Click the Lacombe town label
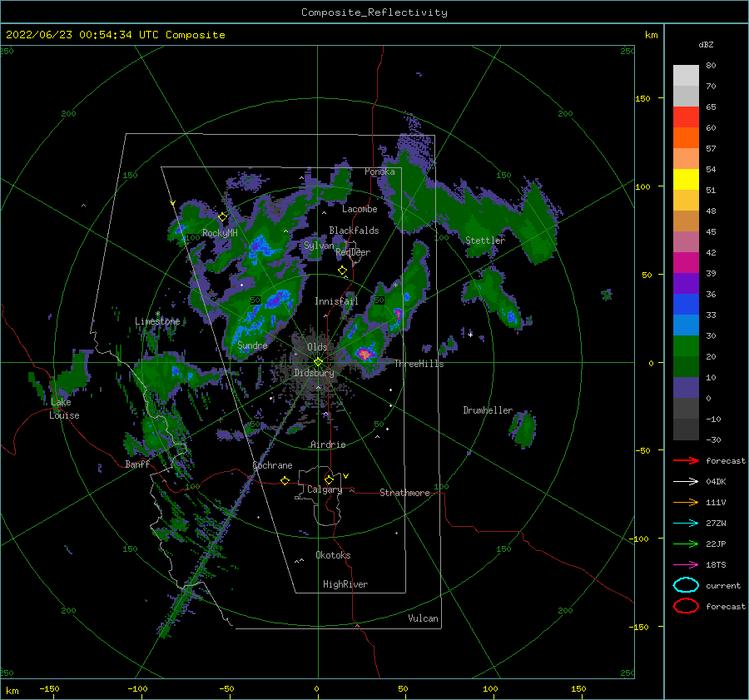Screen dimensions: 749x700 tap(360, 209)
